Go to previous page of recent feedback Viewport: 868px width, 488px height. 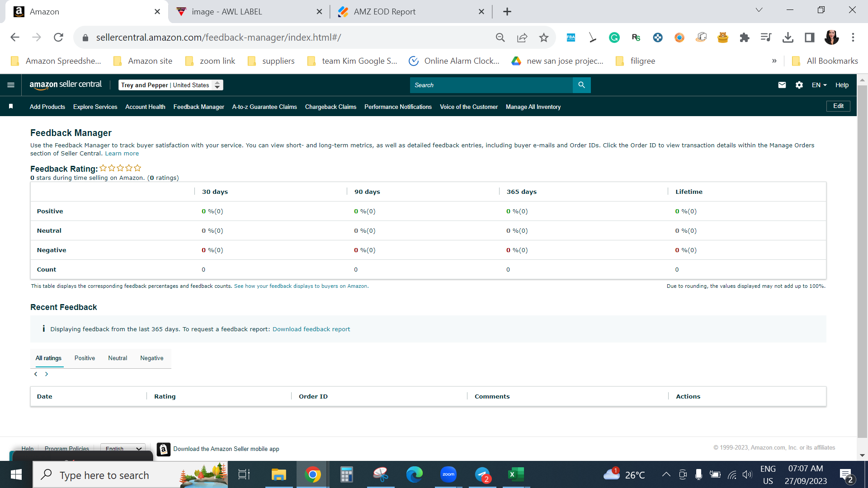36,374
